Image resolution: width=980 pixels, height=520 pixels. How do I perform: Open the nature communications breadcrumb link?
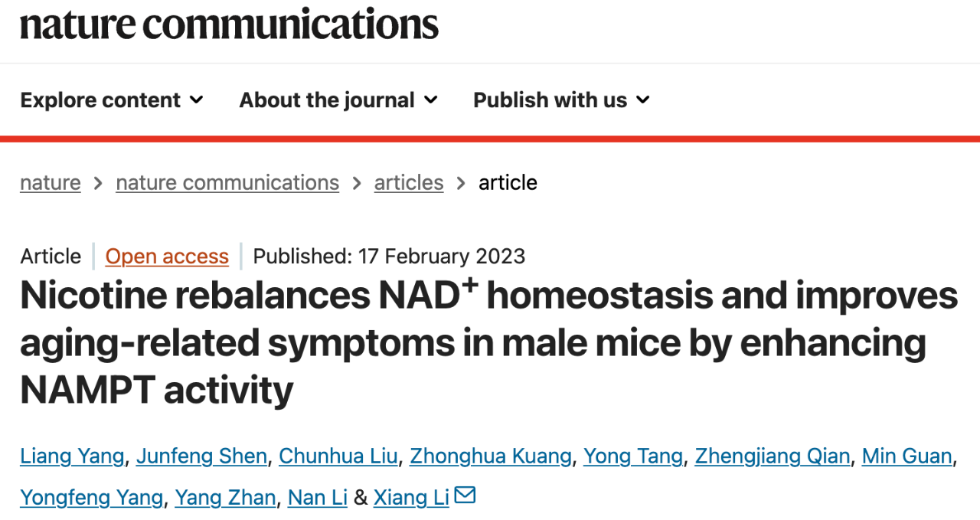coord(227,182)
